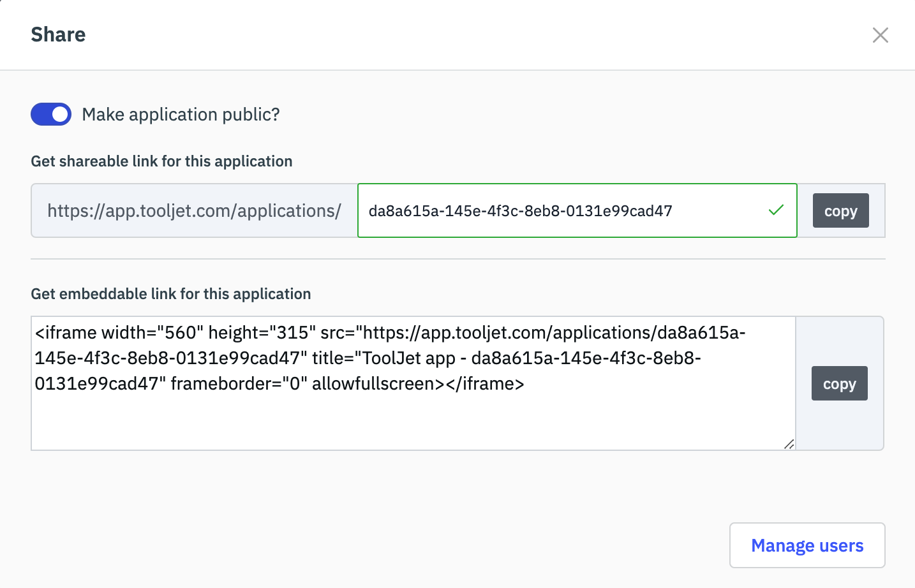Click the green checkmark validation icon
Viewport: 915px width, 588px height.
pyautogui.click(x=776, y=210)
